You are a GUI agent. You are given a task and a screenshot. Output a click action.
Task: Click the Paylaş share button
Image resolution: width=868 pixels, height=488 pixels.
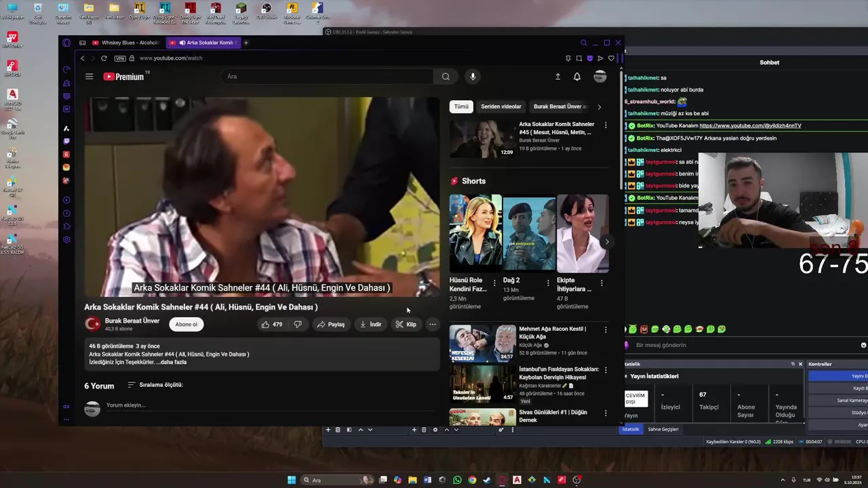331,325
